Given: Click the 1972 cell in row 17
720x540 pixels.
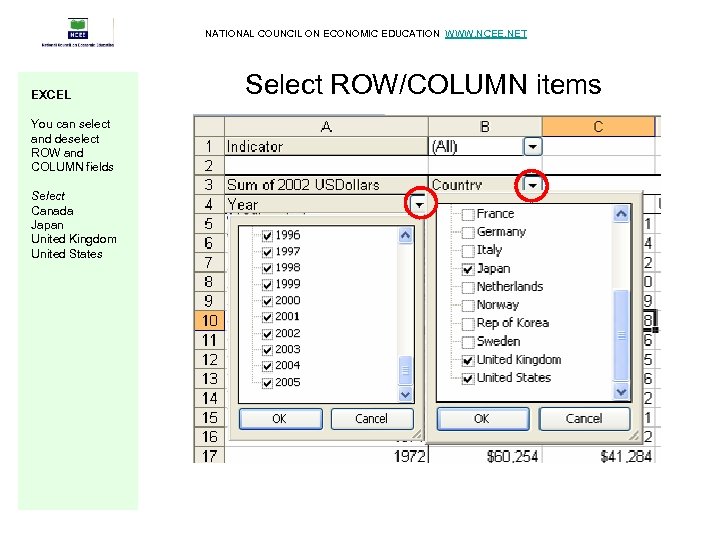Looking at the screenshot, I should (326, 456).
